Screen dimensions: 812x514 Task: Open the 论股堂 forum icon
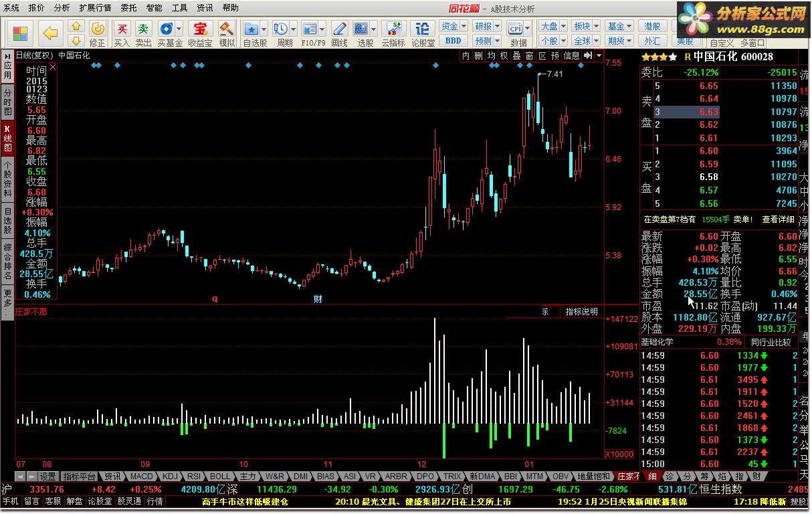[423, 29]
